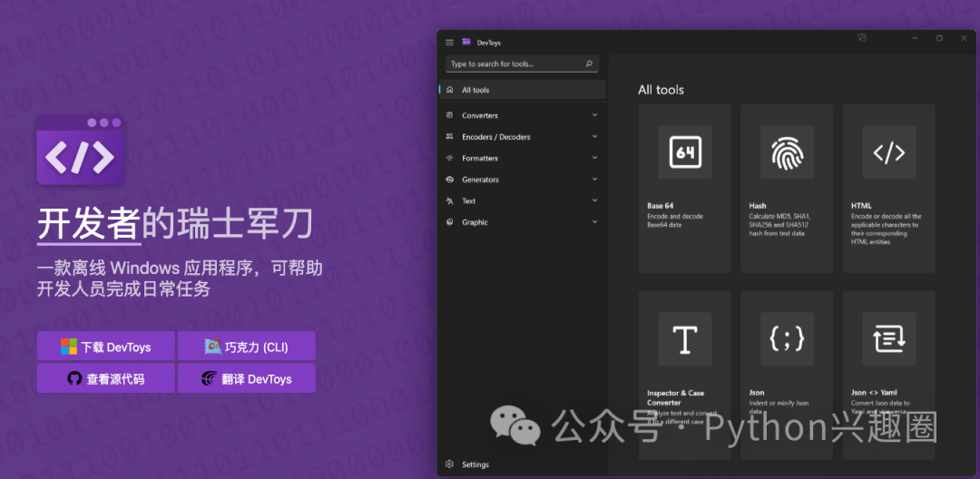Click the Microsoft Store logo icon
980x479 pixels.
point(69,347)
